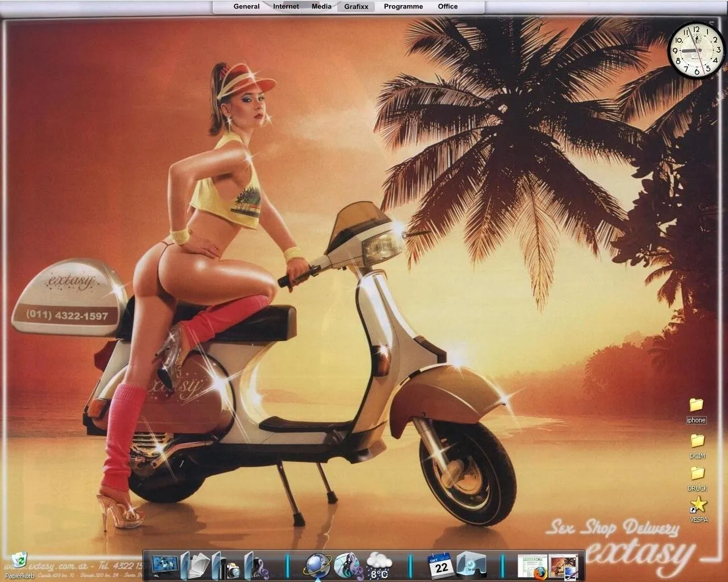Open the DCIM folder
This screenshot has width=728, height=582.
[697, 440]
